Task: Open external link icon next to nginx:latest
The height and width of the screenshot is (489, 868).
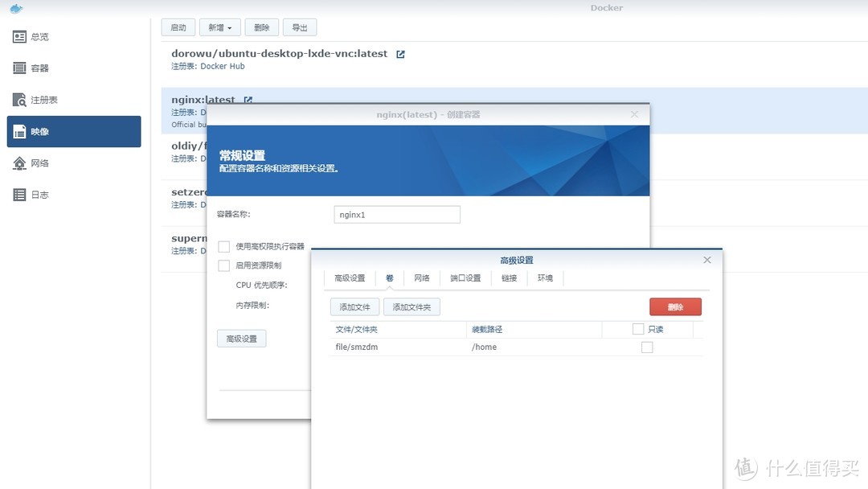Action: click(248, 100)
